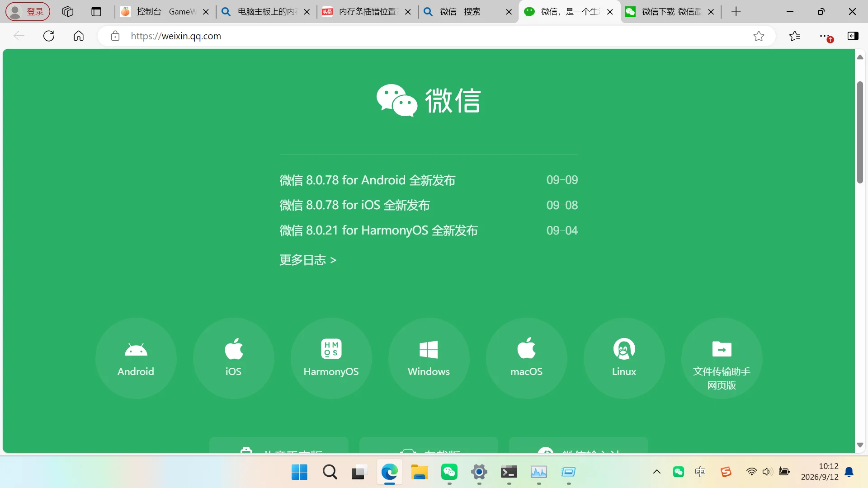Click the browser home icon
The width and height of the screenshot is (868, 488).
click(79, 36)
